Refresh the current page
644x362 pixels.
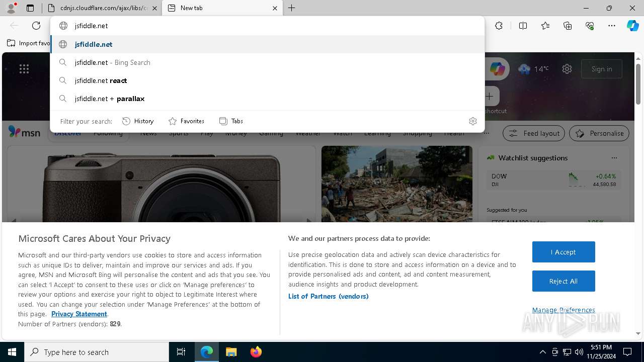coord(36,26)
